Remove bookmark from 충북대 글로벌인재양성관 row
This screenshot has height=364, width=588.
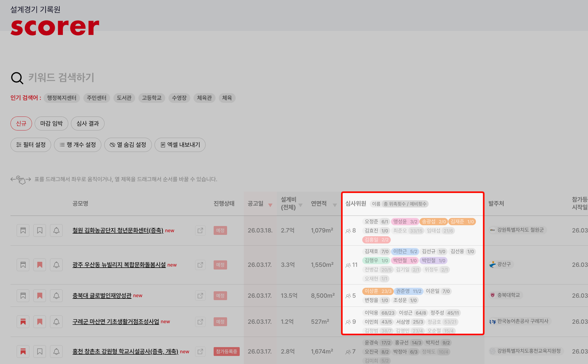tap(40, 296)
